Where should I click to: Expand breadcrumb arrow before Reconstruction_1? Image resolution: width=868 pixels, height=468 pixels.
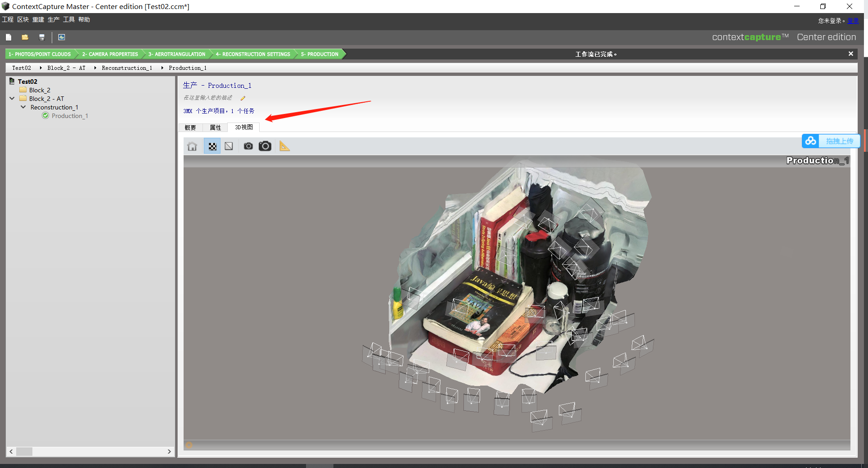(95, 68)
